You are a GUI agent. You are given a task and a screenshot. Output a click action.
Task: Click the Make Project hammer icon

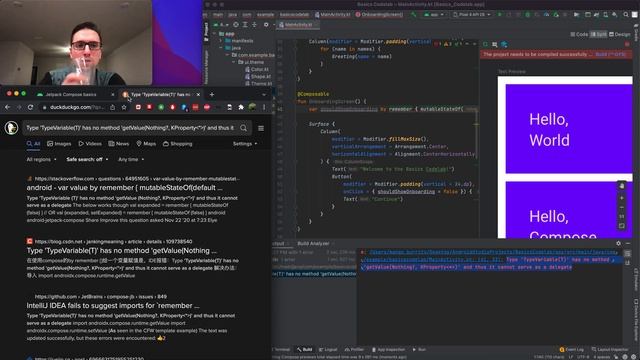pos(413,15)
